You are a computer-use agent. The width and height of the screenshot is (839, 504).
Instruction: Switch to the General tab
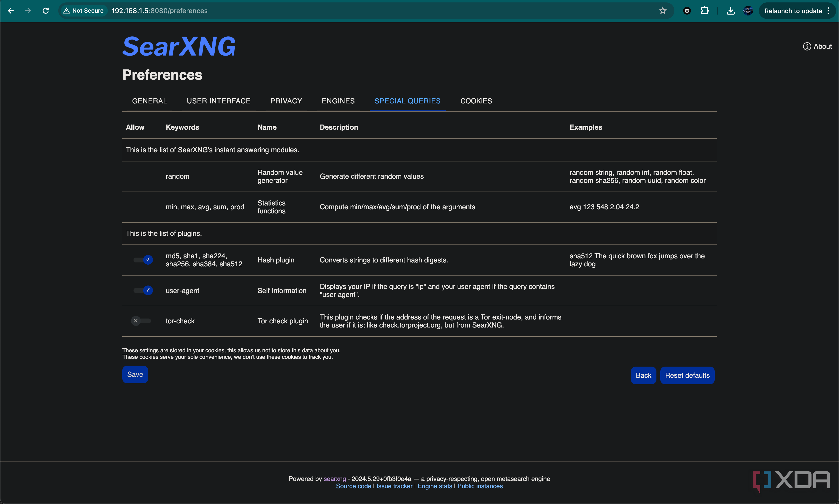click(x=149, y=101)
